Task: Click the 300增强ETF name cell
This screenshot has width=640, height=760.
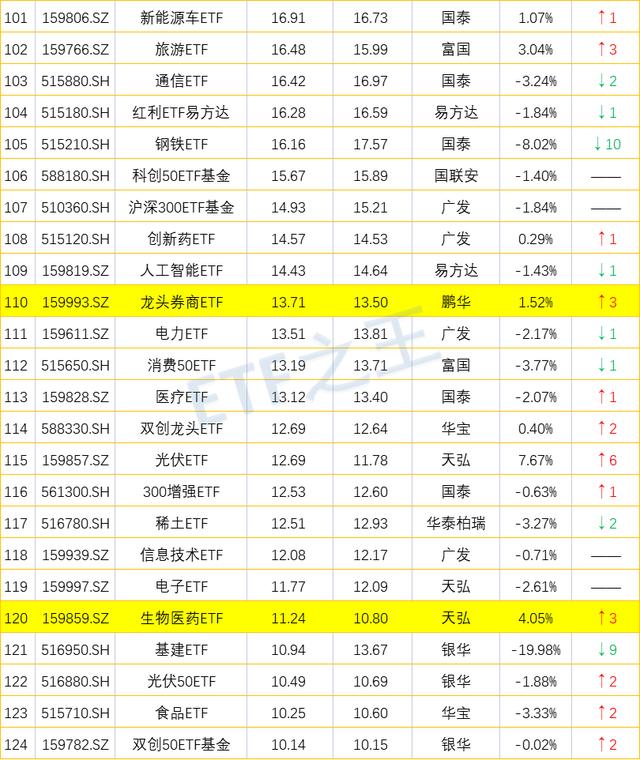Action: (181, 491)
